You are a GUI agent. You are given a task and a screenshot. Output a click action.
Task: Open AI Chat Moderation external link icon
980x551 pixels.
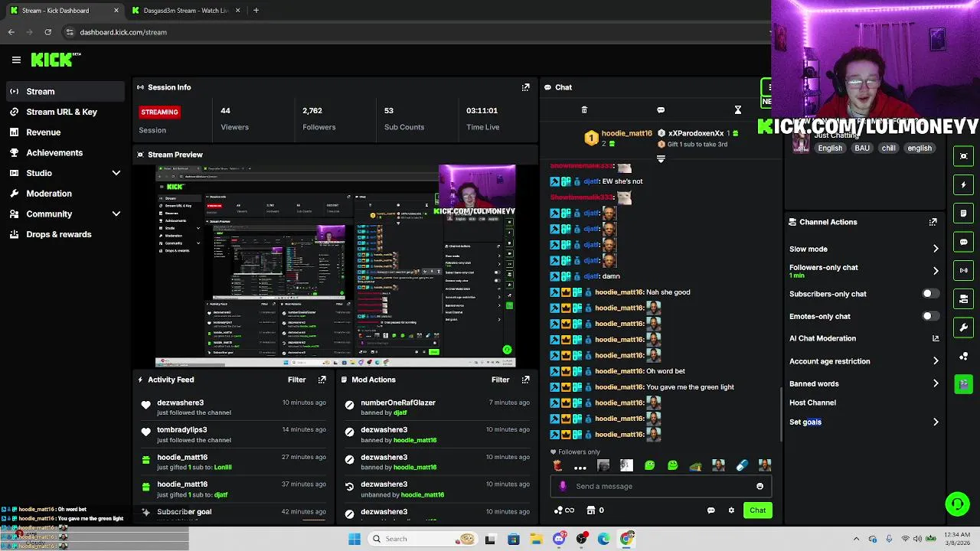(935, 338)
